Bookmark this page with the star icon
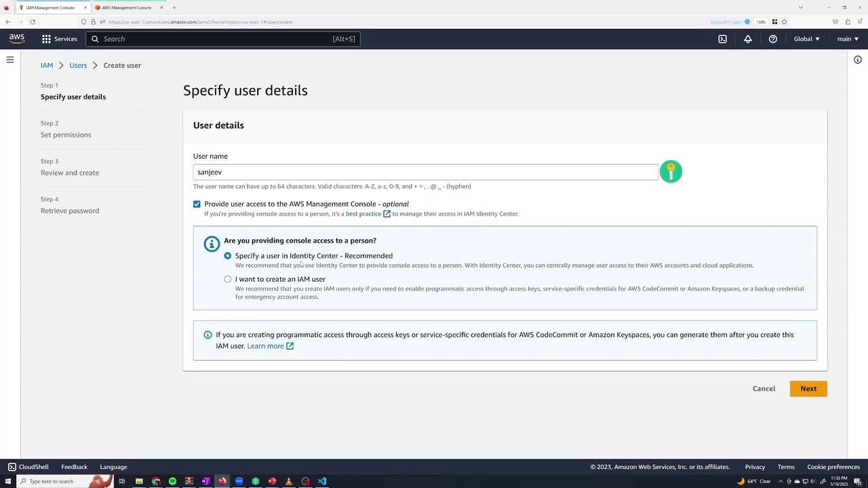 (784, 22)
